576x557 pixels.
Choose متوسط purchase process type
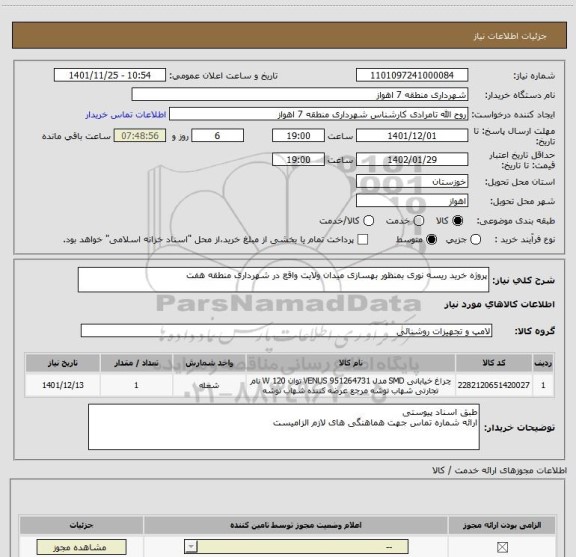pos(431,240)
